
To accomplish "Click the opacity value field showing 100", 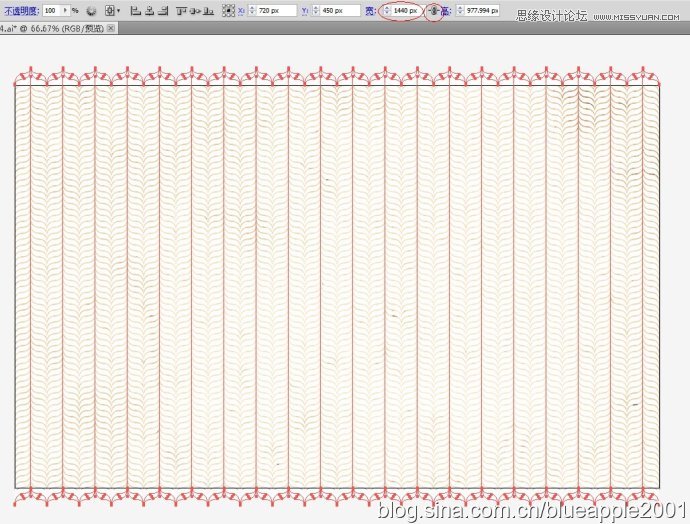I will tap(52, 11).
